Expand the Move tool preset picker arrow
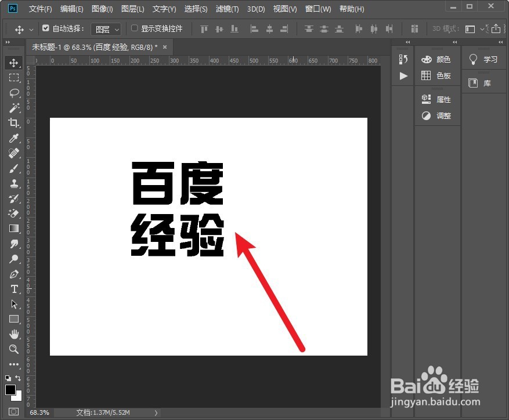This screenshot has height=420, width=509. (31, 30)
